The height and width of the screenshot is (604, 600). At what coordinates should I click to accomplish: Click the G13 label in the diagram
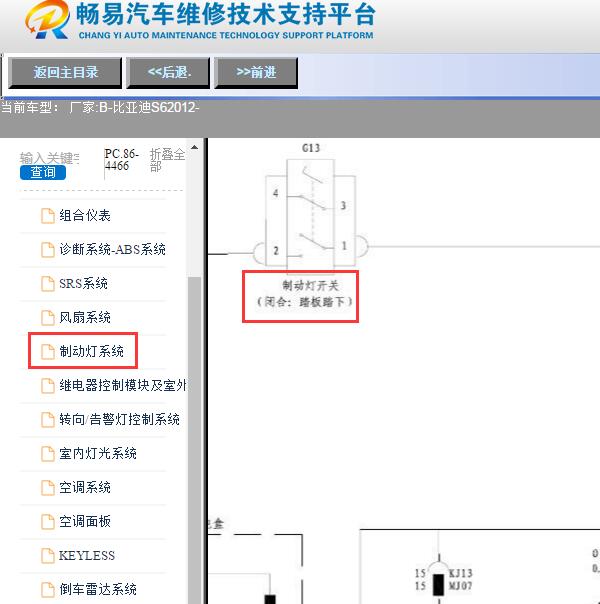pos(311,148)
